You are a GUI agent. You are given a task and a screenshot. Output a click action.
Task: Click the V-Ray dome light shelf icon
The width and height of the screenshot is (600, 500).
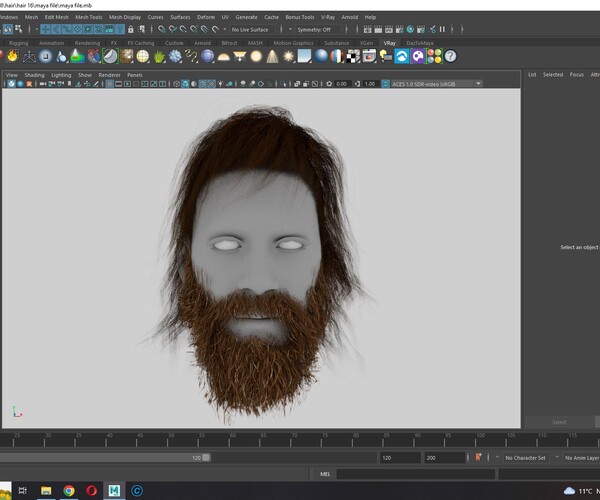tap(223, 57)
